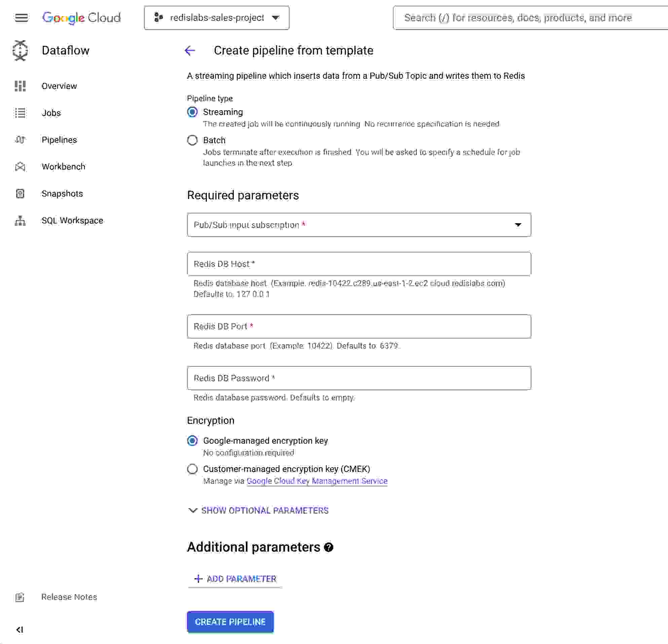Enable Customer-managed encryption key (CMEK)

[x=192, y=469]
